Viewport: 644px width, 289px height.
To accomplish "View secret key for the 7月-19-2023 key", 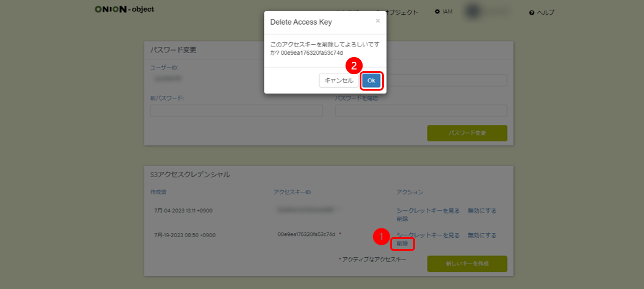I will point(428,235).
